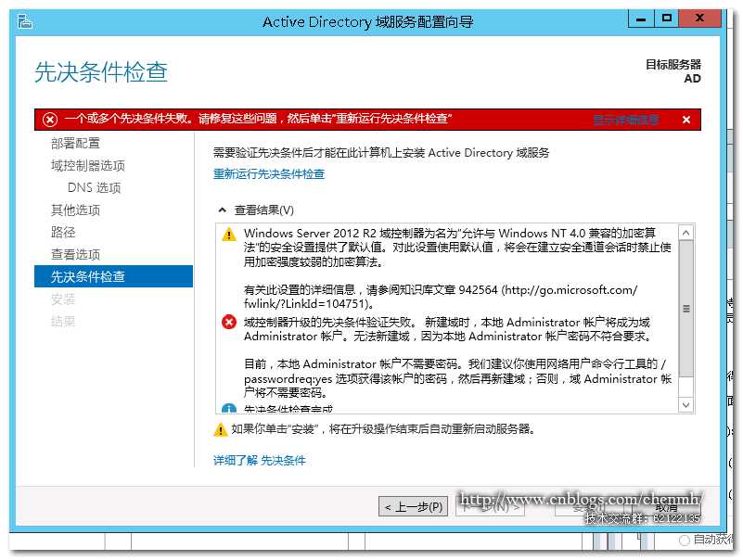The image size is (743, 560).
Task: Click the red error icon in the banner
Action: point(50,120)
